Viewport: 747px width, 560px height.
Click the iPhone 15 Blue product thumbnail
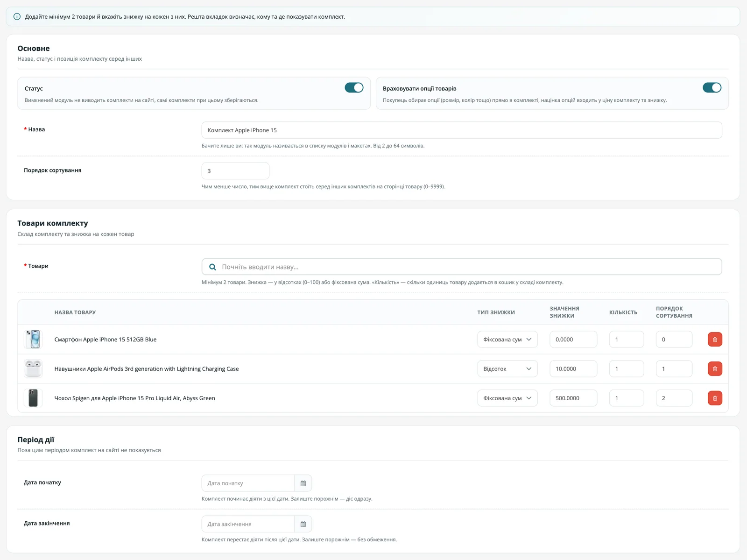click(x=33, y=340)
